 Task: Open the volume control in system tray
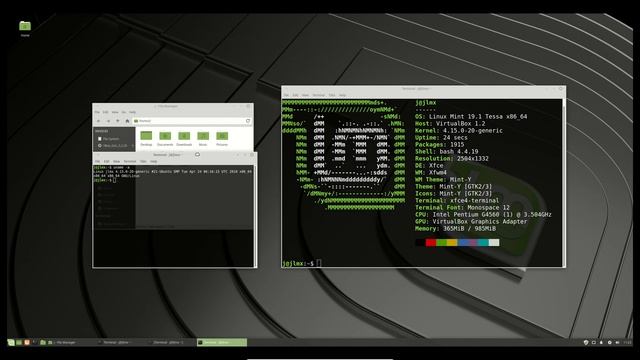pyautogui.click(x=617, y=342)
